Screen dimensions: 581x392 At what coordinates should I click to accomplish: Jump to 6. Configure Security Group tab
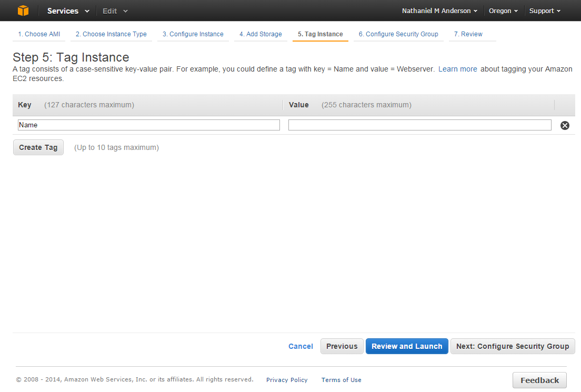[x=398, y=34]
